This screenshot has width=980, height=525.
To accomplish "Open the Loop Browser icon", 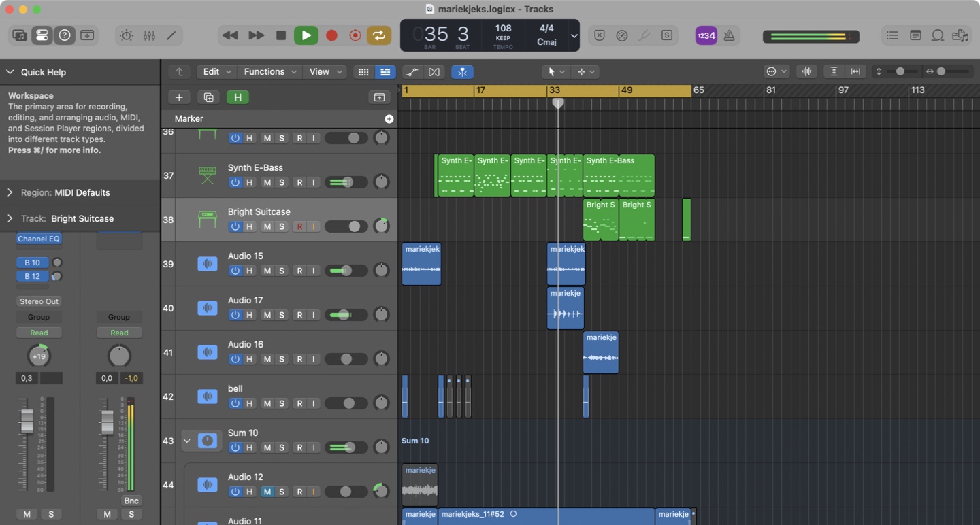I will (x=937, y=35).
